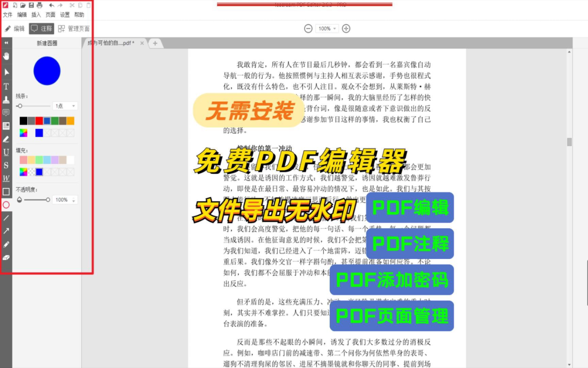Click the scissors cut icon
588x368 pixels.
click(x=72, y=5)
